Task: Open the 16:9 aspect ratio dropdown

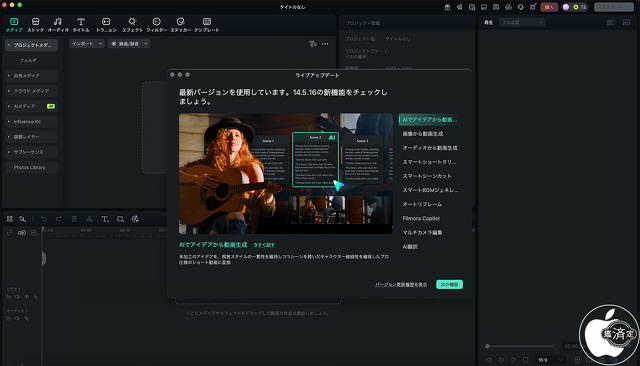Action: pyautogui.click(x=550, y=360)
